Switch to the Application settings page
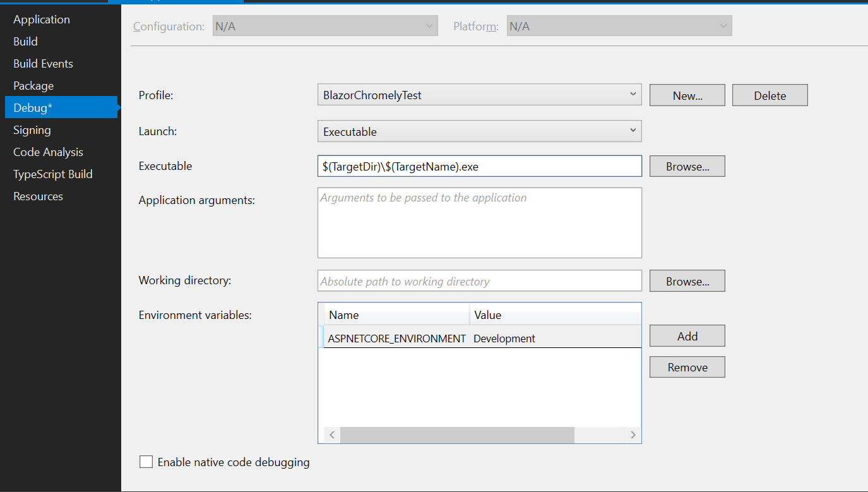The height and width of the screenshot is (492, 868). (x=41, y=19)
